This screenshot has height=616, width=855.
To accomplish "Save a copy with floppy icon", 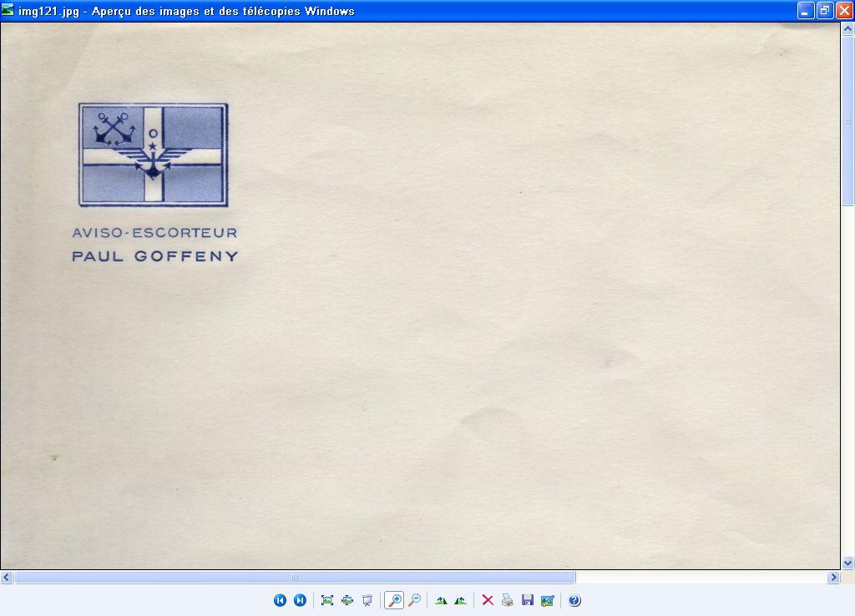I will (528, 600).
